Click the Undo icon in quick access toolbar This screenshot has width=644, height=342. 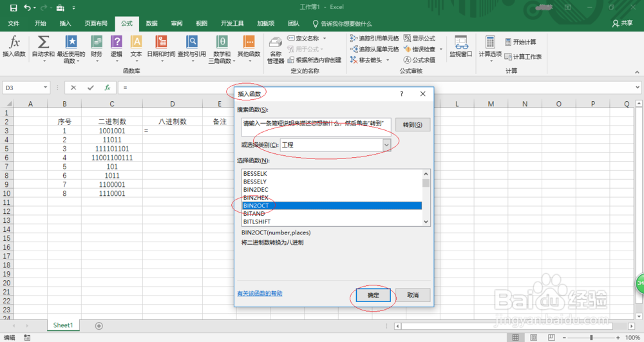(x=28, y=8)
